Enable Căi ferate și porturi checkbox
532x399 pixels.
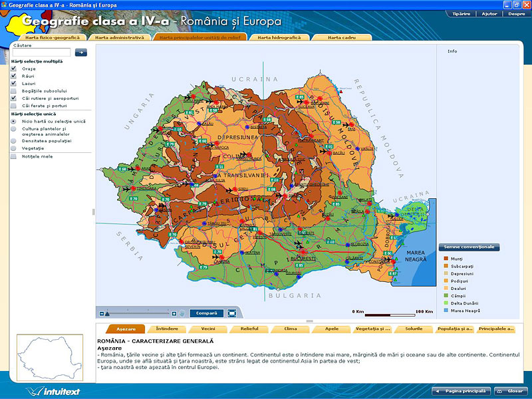[x=13, y=105]
